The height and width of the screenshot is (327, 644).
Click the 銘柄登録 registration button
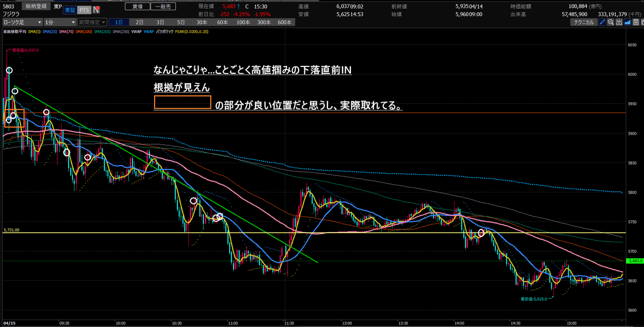(x=36, y=6)
